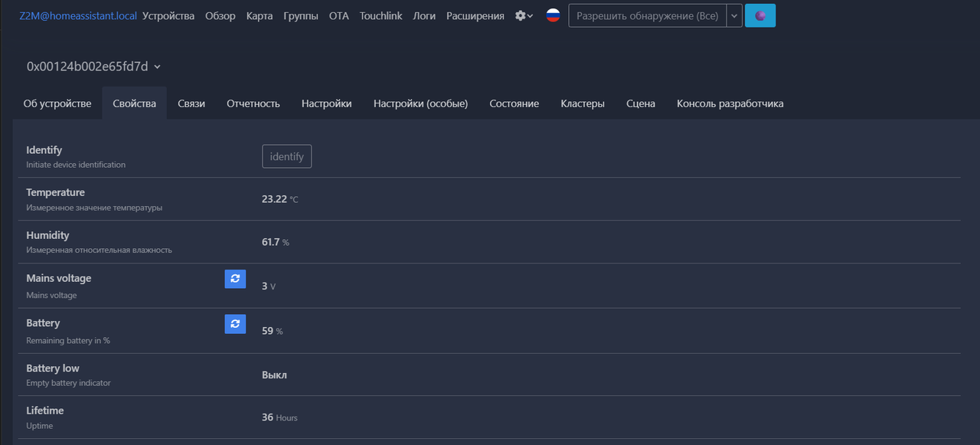Expand the device 0x00124b002e65fd7d selector
This screenshot has height=445, width=980.
click(94, 67)
